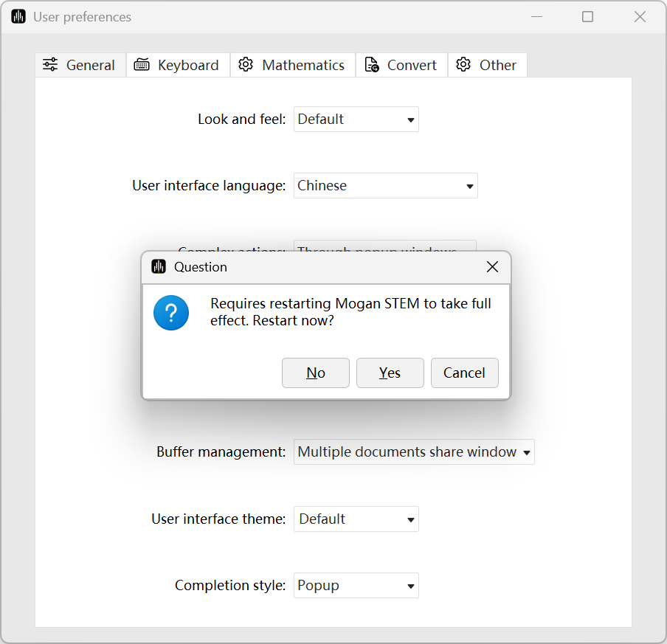
Task: Click the gear icon beside Mathematics
Action: click(246, 65)
